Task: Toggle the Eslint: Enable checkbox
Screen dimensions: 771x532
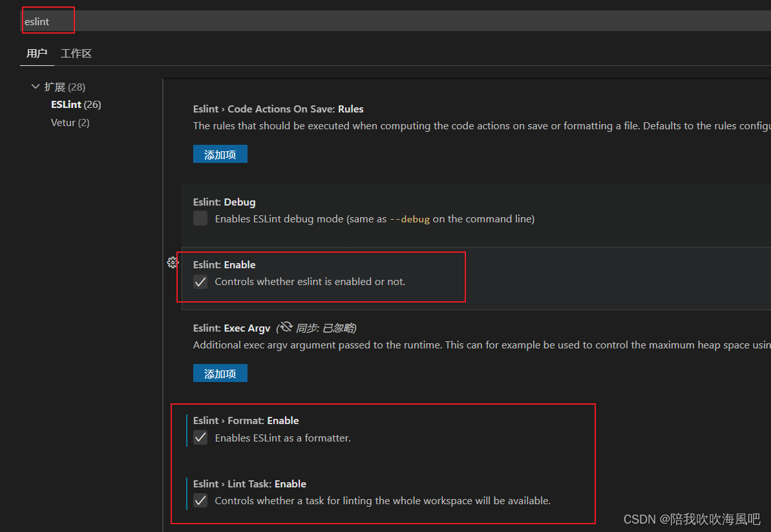Action: pyautogui.click(x=200, y=281)
